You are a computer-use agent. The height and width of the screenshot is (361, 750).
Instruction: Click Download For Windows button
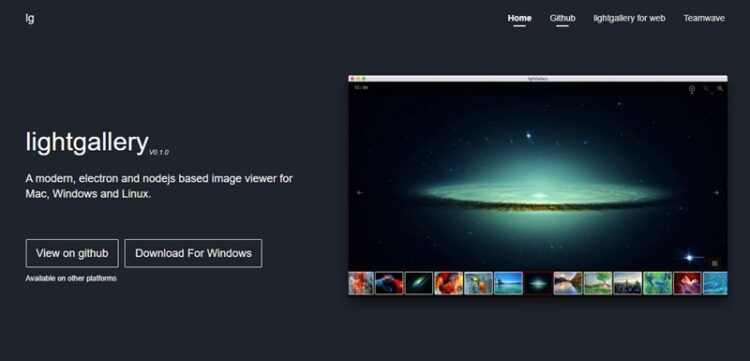[193, 253]
